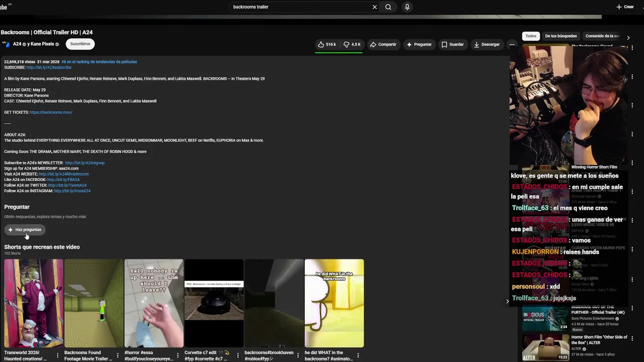644x362 pixels.
Task: Click the video title Backrooms Official Trailer HD
Action: tap(47, 32)
